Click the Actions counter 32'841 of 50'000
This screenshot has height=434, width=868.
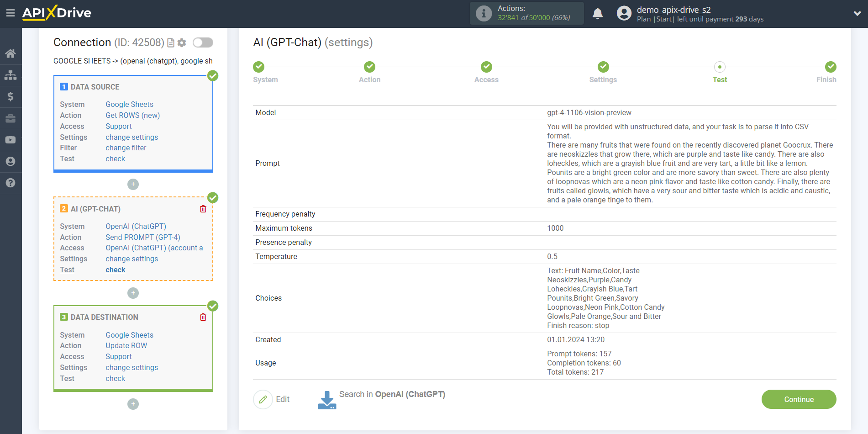(x=534, y=18)
